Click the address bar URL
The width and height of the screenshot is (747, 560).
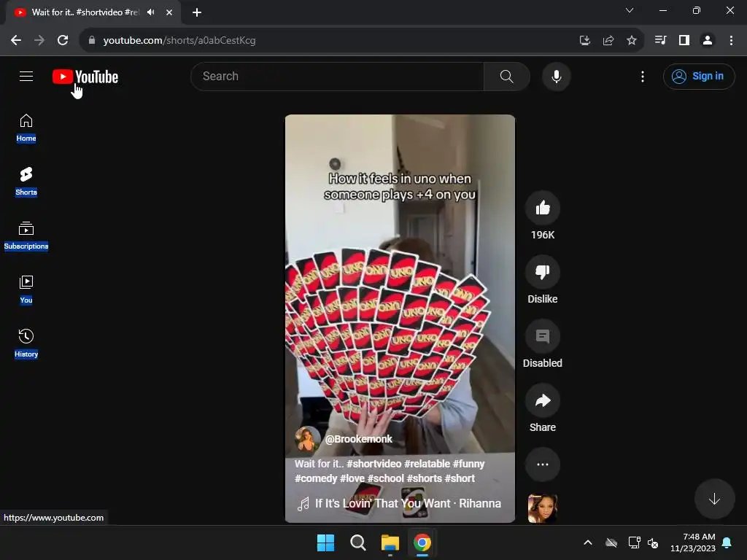[179, 41]
